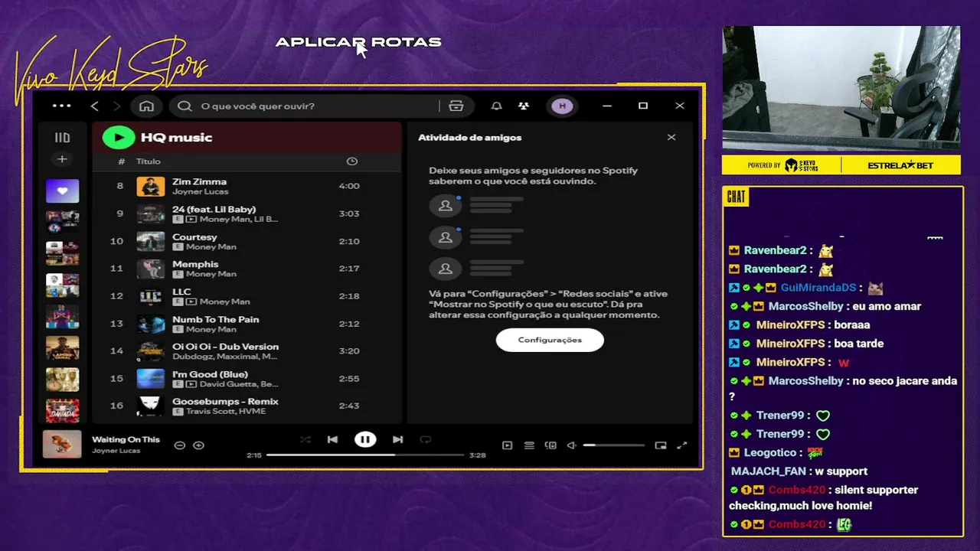This screenshot has width=980, height=551.
Task: Minimize the Spotify window
Action: 607,106
